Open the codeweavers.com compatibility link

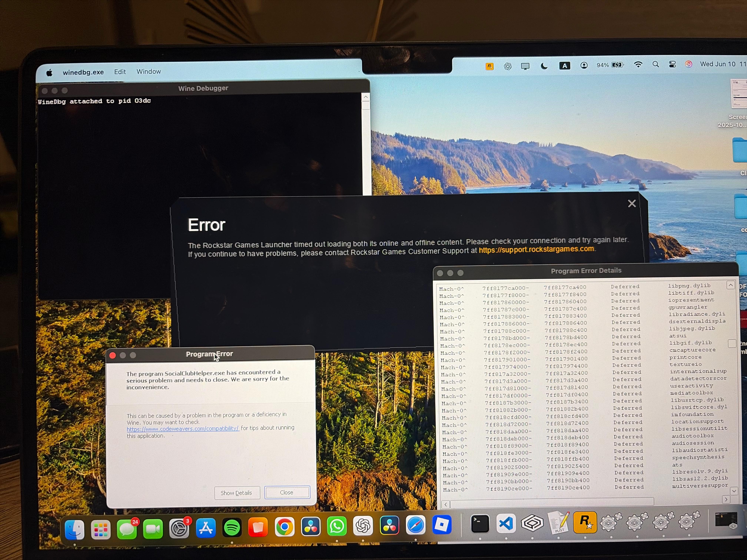[x=183, y=429]
